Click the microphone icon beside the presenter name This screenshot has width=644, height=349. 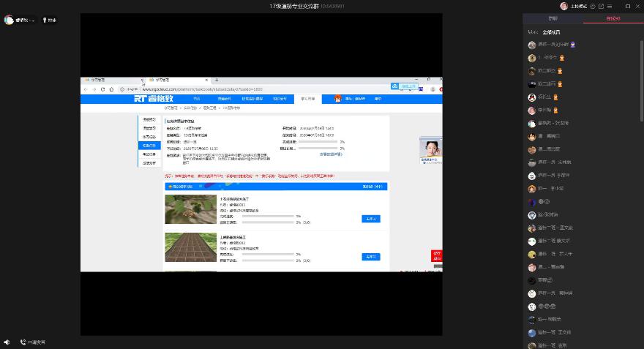click(x=44, y=20)
